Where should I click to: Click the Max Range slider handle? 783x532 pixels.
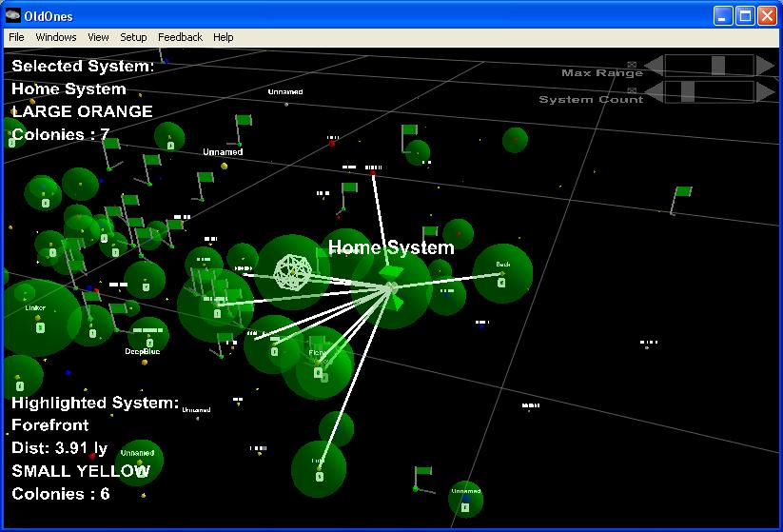click(x=718, y=65)
